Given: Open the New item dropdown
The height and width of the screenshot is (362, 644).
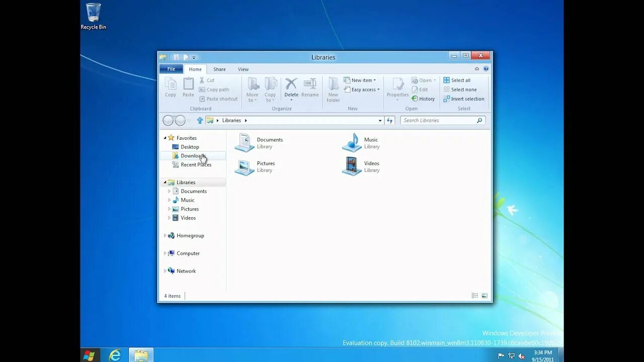Looking at the screenshot, I should point(360,80).
